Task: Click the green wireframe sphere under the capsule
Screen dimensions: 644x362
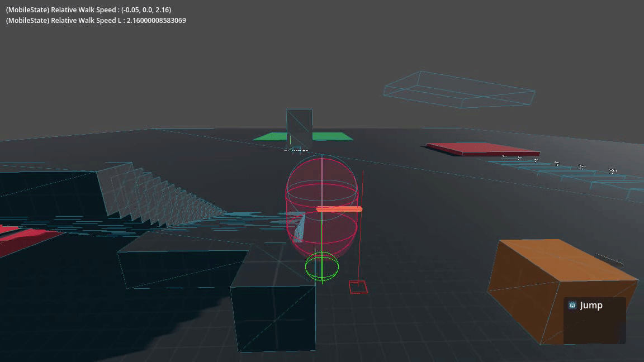Action: point(322,266)
